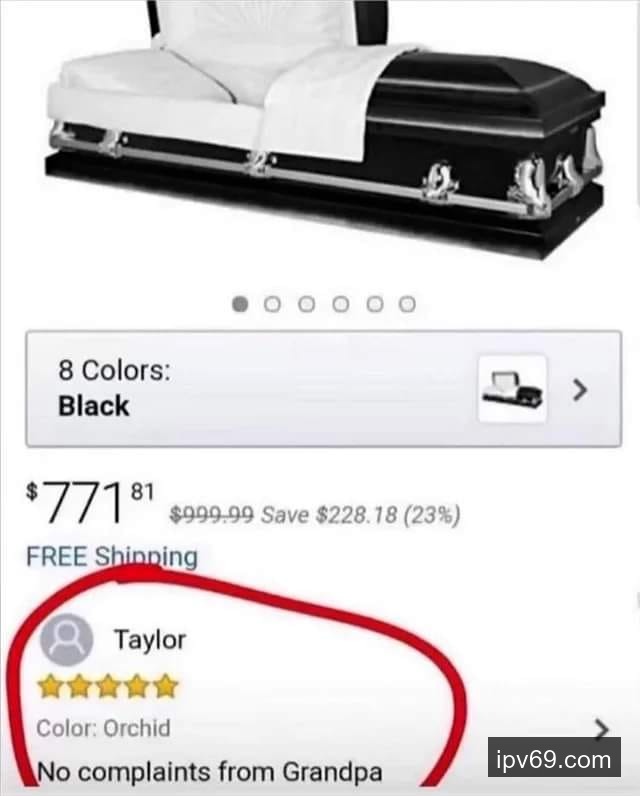This screenshot has height=796, width=640.
Task: Open the 8 Colors selector box
Action: [x=324, y=389]
